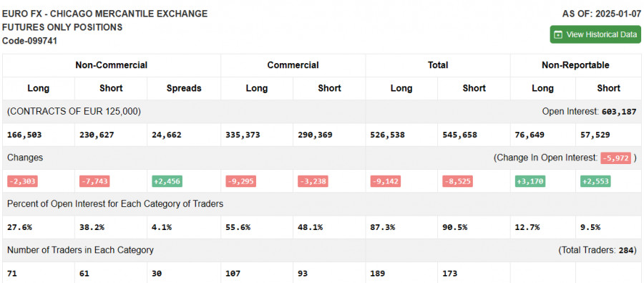
Task: Click the Code-099741 heading text
Action: 29,41
